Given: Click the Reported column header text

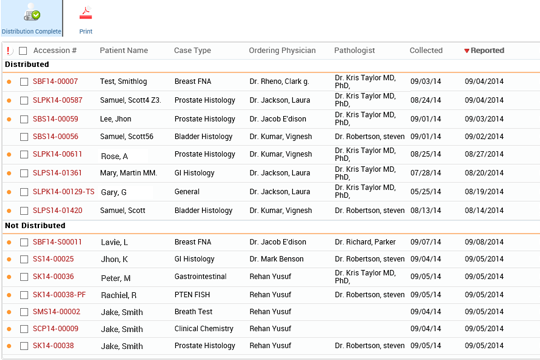Looking at the screenshot, I should pyautogui.click(x=487, y=51).
